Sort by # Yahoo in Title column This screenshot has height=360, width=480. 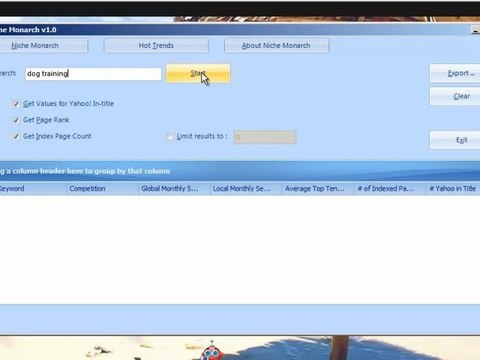(453, 189)
